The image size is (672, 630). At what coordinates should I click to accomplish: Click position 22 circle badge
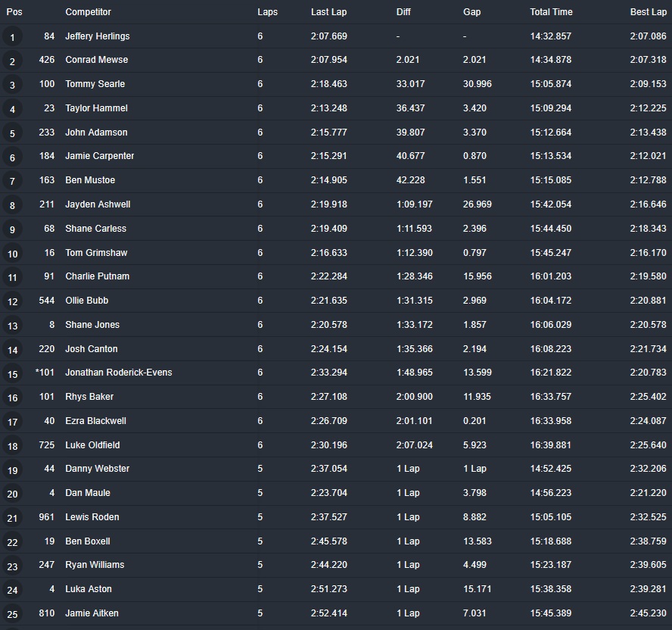(x=13, y=542)
